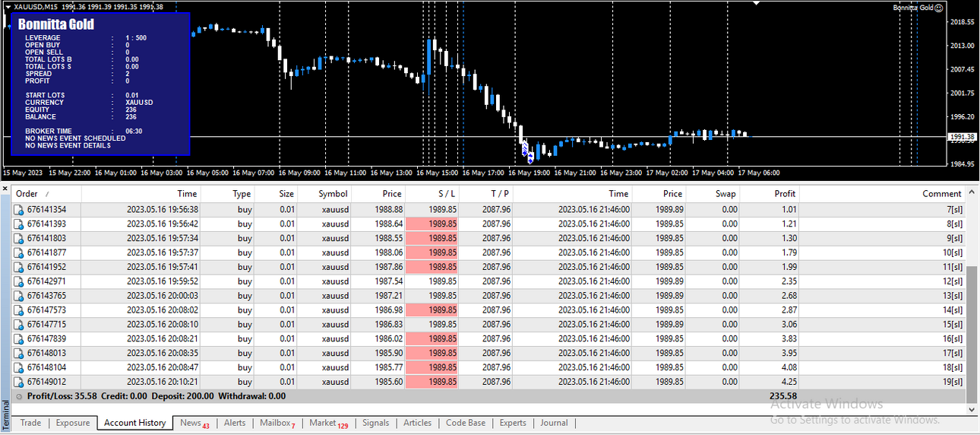Click the order icon for order 676142971
The width and height of the screenshot is (980, 435).
(x=19, y=281)
